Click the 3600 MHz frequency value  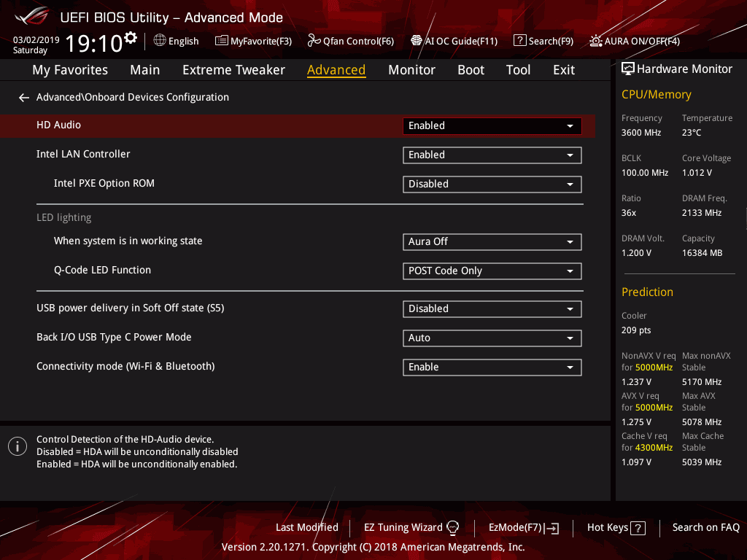640,133
